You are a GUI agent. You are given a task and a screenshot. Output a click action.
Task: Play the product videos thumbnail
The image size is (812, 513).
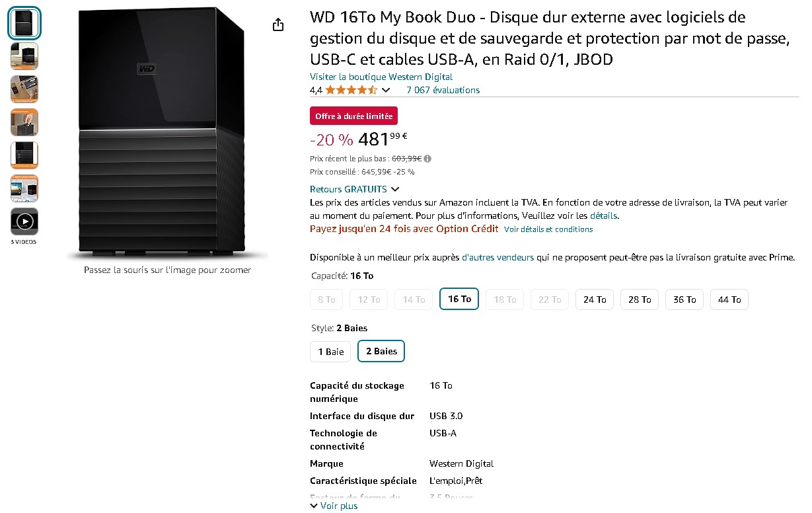[24, 221]
